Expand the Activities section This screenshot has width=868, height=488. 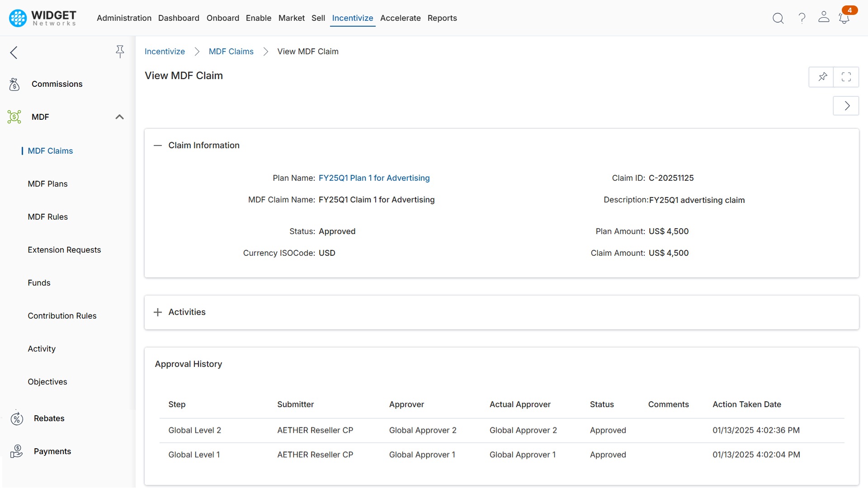pyautogui.click(x=157, y=312)
